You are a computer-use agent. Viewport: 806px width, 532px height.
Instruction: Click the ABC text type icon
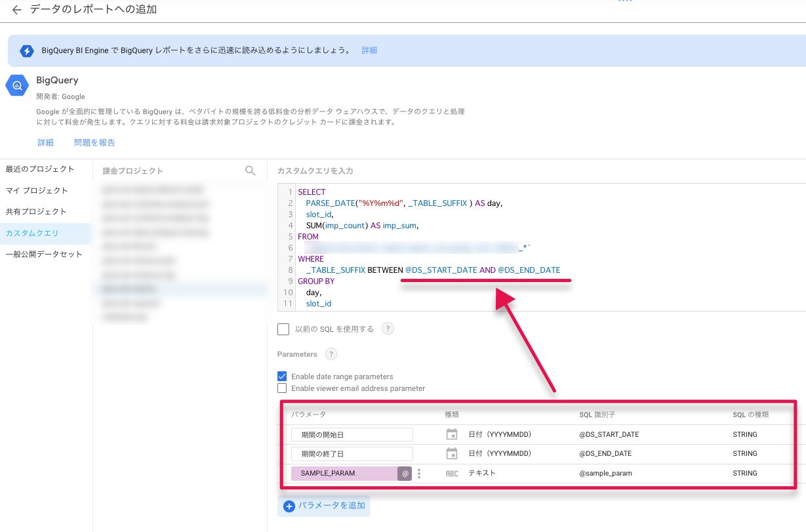[452, 474]
